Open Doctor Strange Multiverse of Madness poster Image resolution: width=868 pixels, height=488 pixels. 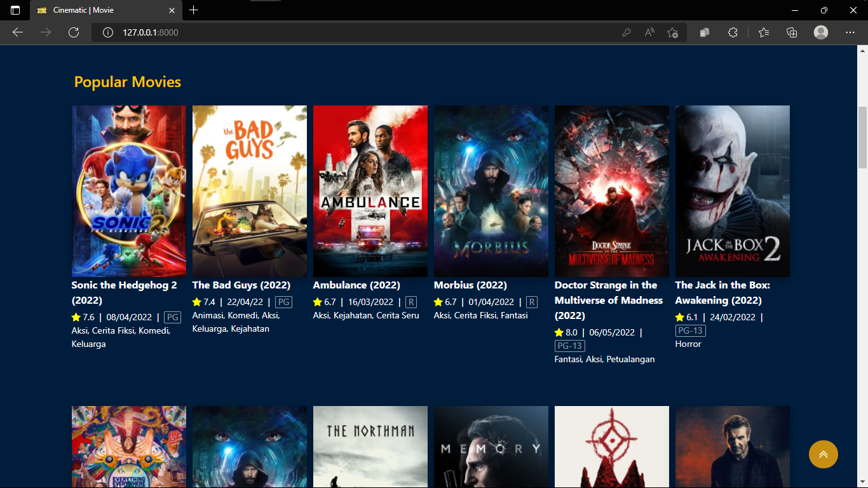(612, 191)
